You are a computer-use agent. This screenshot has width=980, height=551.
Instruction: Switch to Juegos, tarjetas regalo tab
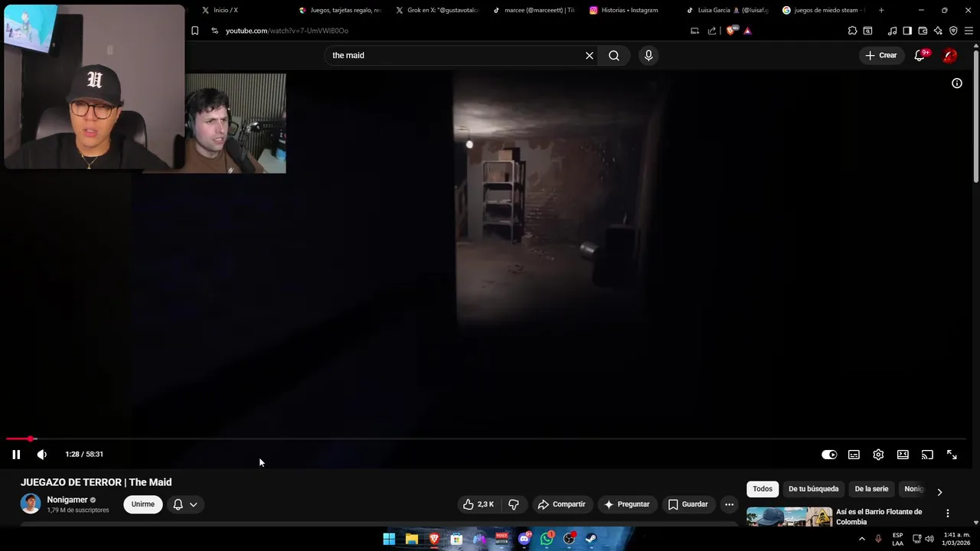coord(339,10)
